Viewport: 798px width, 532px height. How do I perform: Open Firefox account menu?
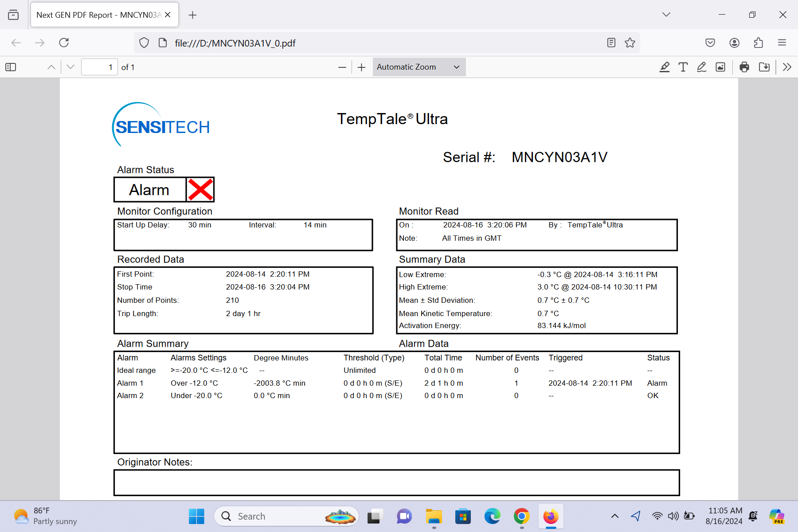tap(734, 43)
